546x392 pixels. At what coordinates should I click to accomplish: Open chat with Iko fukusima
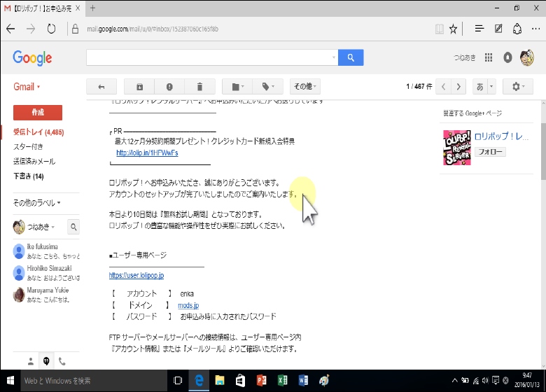[x=46, y=251]
